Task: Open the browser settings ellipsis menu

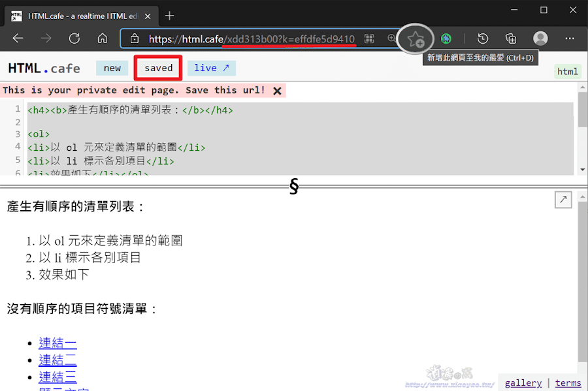Action: tap(570, 39)
